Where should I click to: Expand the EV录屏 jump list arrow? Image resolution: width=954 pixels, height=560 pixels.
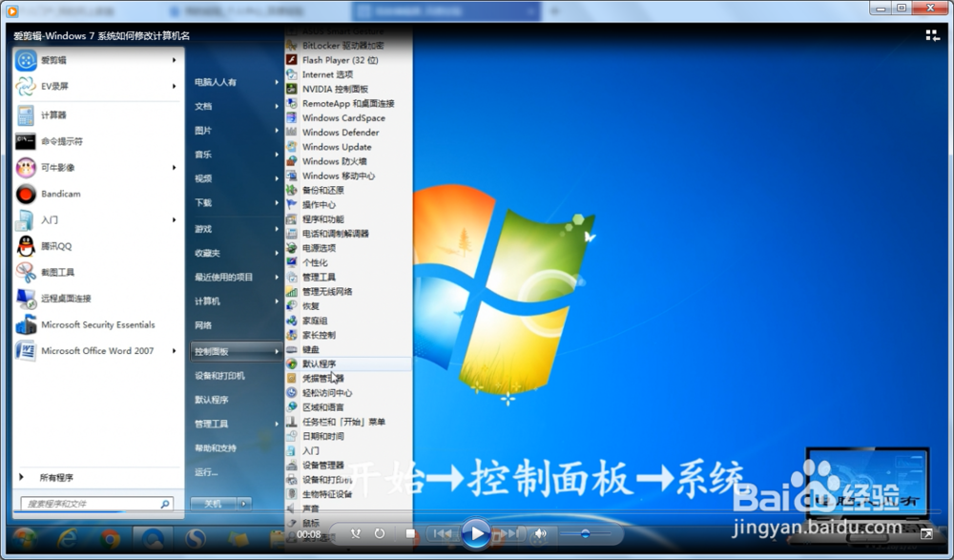point(174,87)
